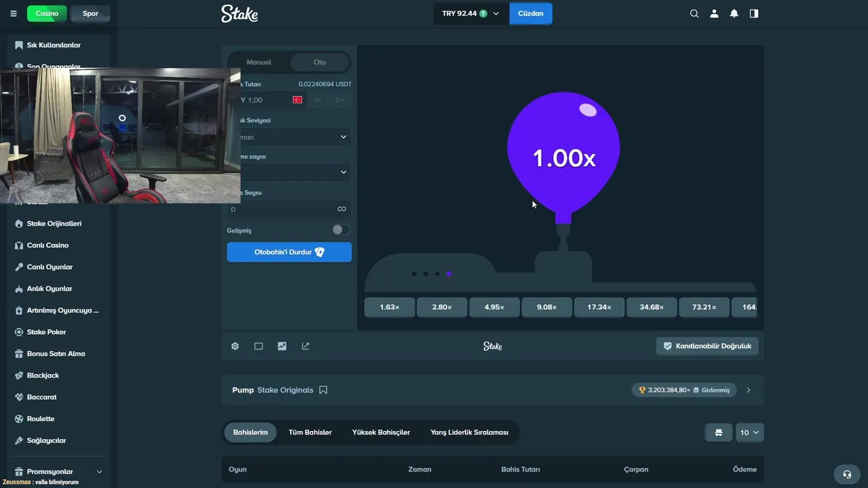Image resolution: width=868 pixels, height=488 pixels.
Task: Open the hamburger menu icon
Action: coord(14,14)
